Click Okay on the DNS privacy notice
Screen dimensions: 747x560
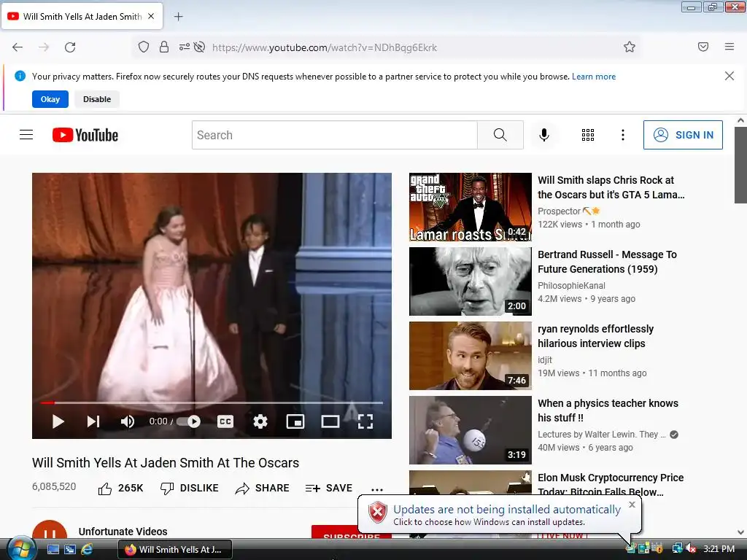point(50,99)
